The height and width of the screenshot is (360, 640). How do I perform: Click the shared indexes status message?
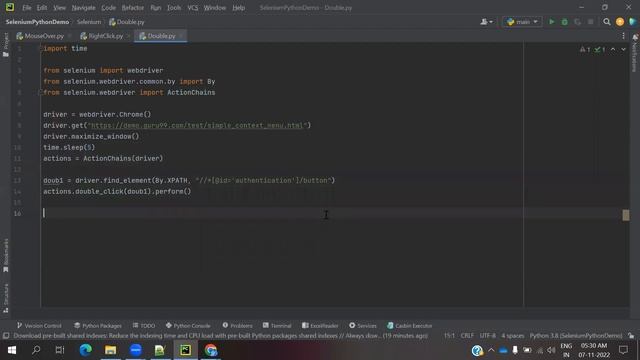[x=220, y=336]
